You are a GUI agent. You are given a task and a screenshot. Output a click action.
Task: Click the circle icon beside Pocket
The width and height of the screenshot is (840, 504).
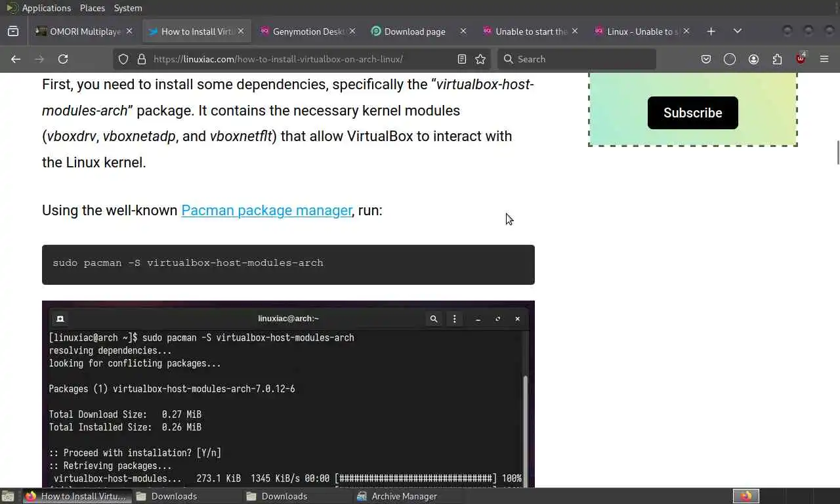click(730, 59)
